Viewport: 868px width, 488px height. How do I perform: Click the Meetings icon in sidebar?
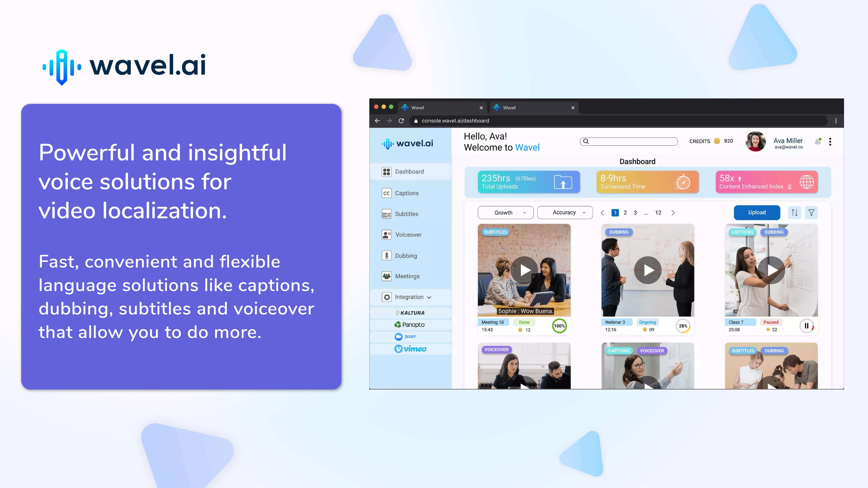point(386,276)
